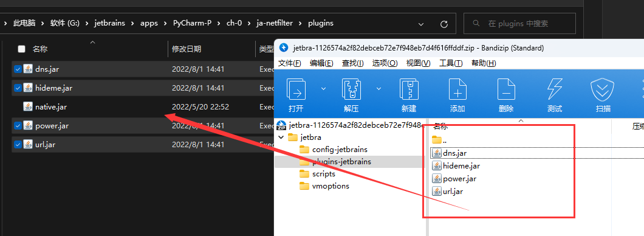The image size is (644, 236).
Task: Tick the select-all checkbox beside 名称 header
Action: pyautogui.click(x=22, y=49)
